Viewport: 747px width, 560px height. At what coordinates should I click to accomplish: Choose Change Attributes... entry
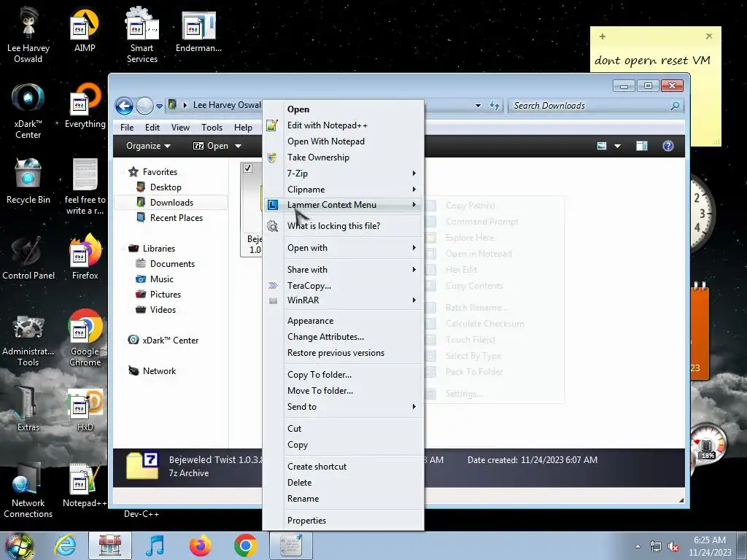[x=343, y=337]
